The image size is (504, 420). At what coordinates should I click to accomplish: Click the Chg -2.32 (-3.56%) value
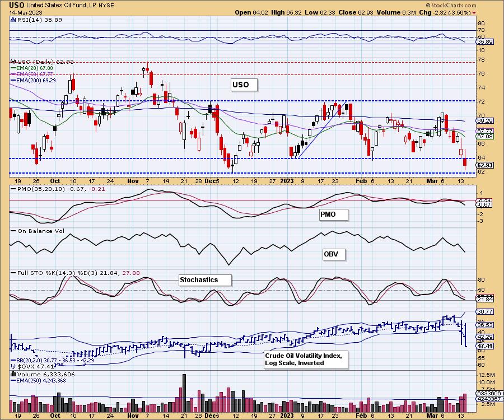(445, 12)
